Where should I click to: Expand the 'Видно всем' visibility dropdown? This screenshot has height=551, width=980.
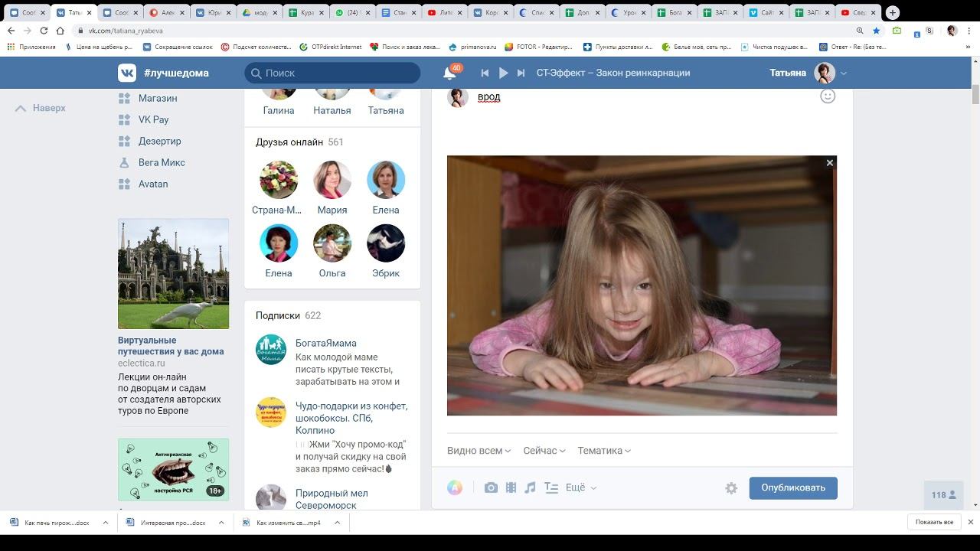point(479,451)
